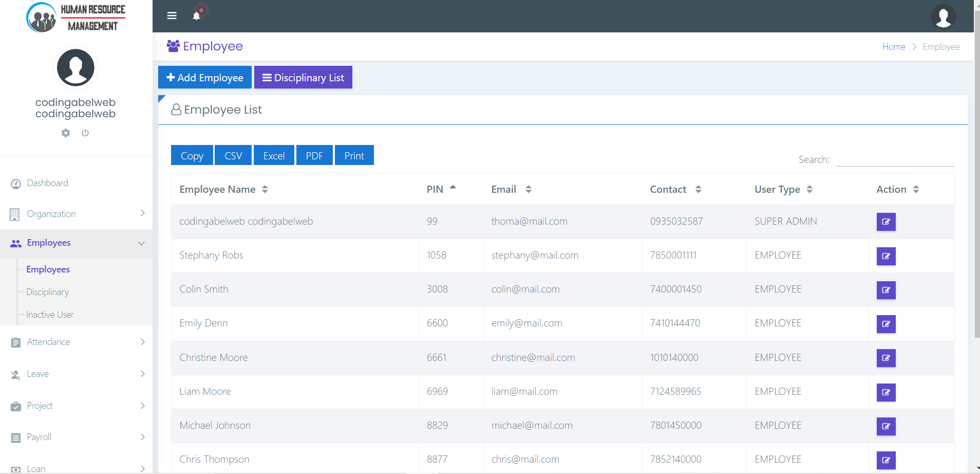Open edit action for Michael Johnson

(x=885, y=426)
